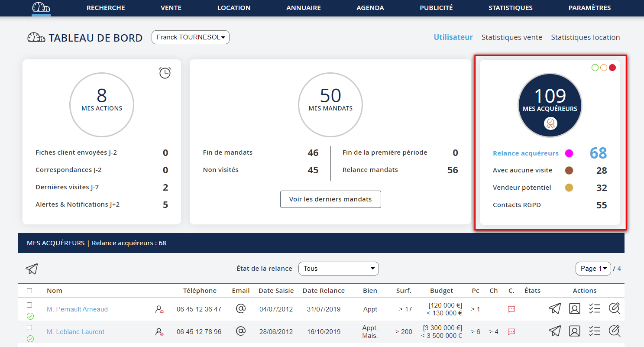The height and width of the screenshot is (347, 644).
Task: Click the paper plane icon above the table
Action: 32,269
